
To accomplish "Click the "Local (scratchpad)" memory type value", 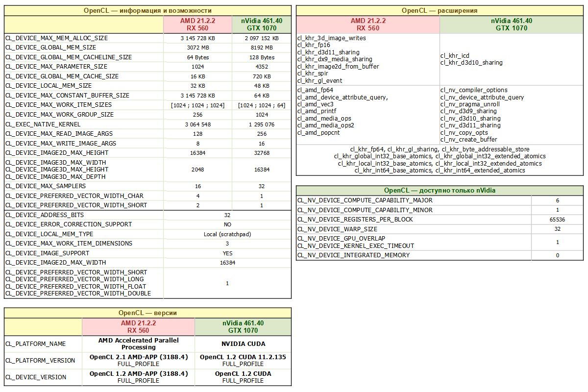I will (227, 234).
